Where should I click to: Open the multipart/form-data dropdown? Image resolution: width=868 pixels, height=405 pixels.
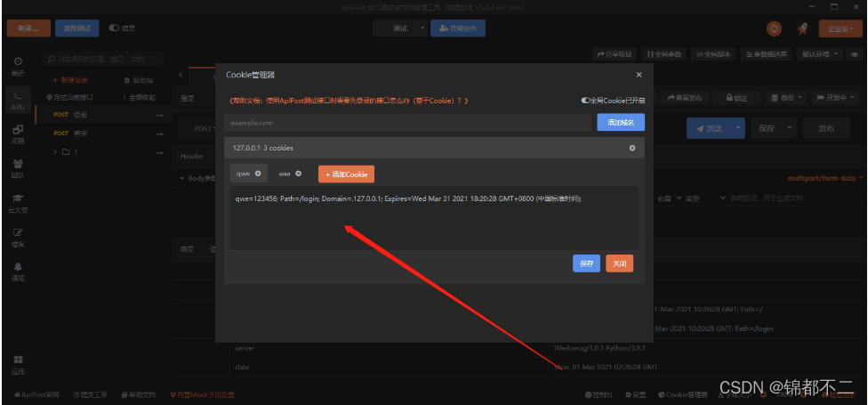pyautogui.click(x=824, y=178)
